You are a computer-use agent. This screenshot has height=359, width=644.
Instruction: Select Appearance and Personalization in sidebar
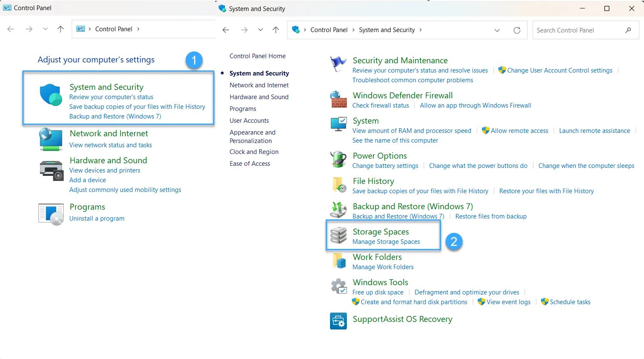252,137
